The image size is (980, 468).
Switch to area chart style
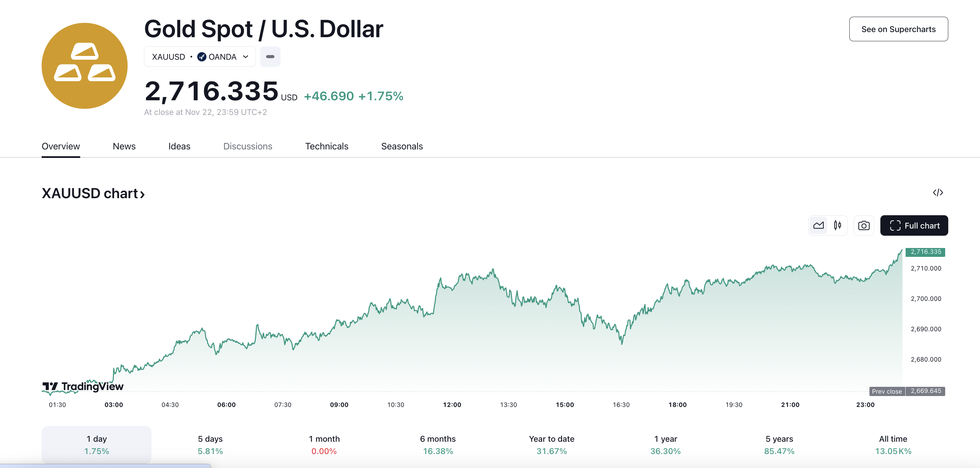818,225
